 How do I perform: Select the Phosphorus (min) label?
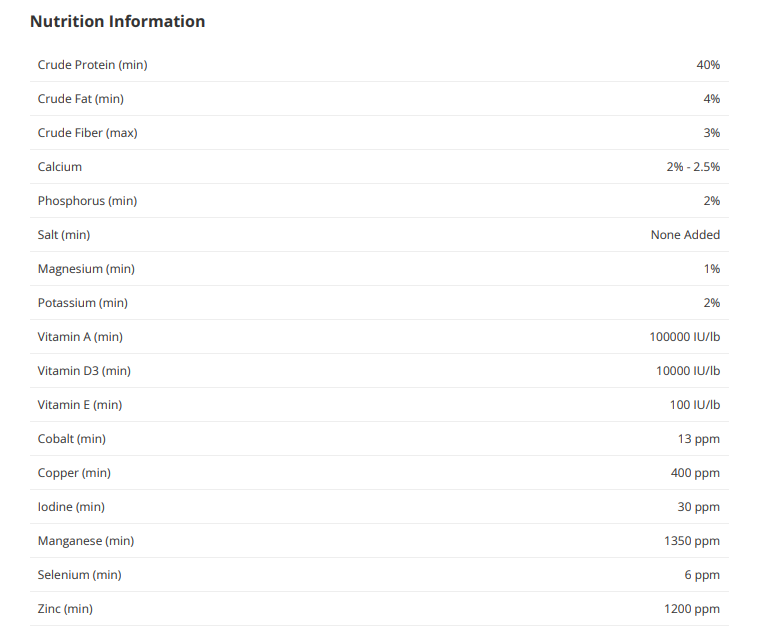click(87, 201)
